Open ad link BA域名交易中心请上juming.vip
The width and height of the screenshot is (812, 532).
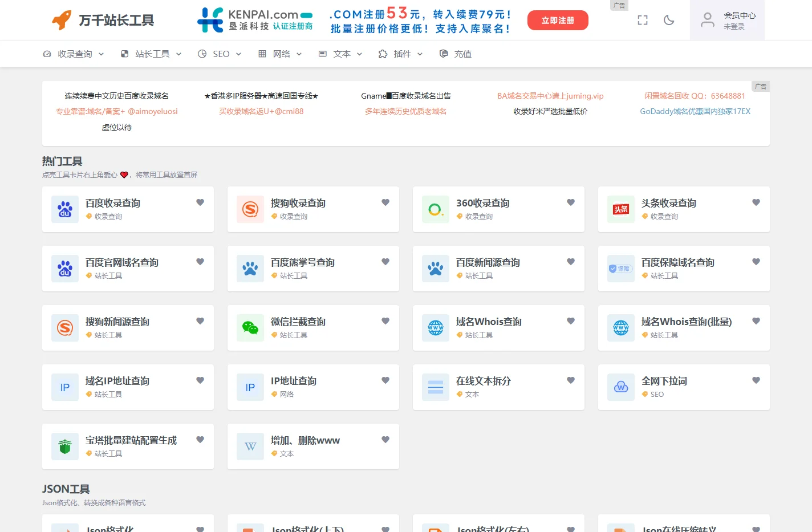click(x=550, y=96)
